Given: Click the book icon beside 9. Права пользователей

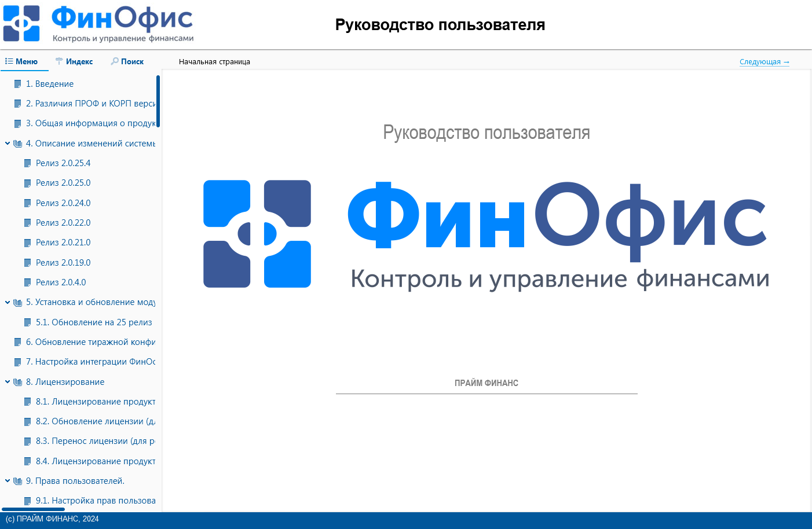Looking at the screenshot, I should pos(18,481).
